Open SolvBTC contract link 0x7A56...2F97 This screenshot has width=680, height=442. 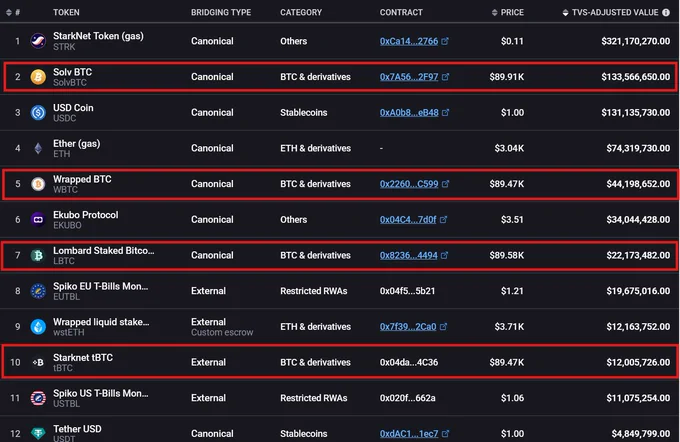[409, 77]
